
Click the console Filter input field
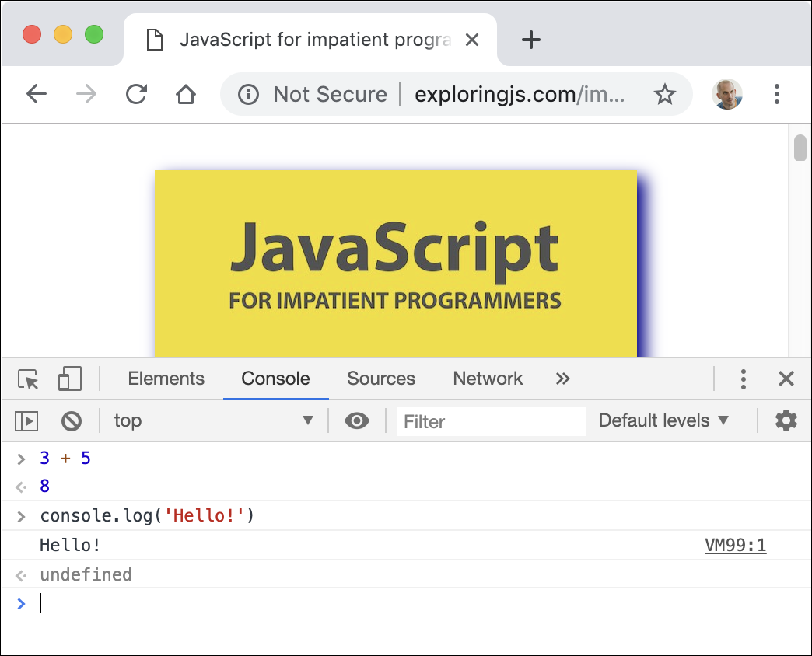pos(491,422)
